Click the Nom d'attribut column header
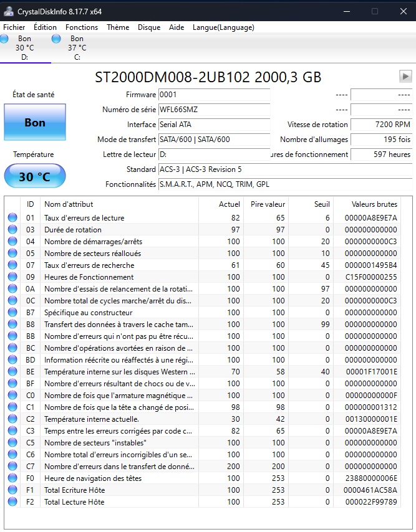The height and width of the screenshot is (532, 416). 119,204
